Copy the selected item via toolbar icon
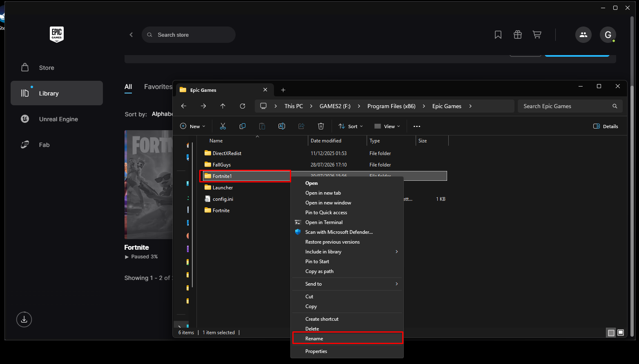 243,127
